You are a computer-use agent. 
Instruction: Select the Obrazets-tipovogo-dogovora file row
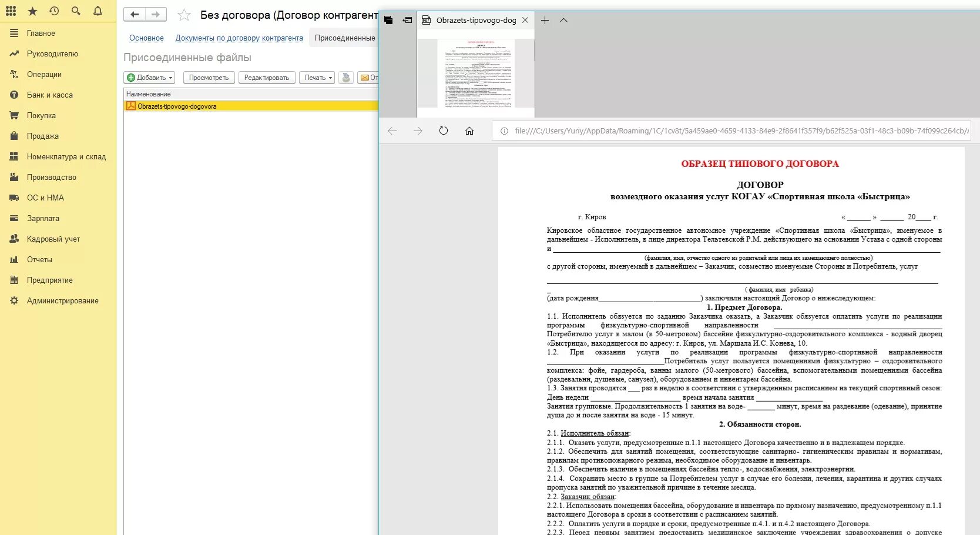(251, 106)
